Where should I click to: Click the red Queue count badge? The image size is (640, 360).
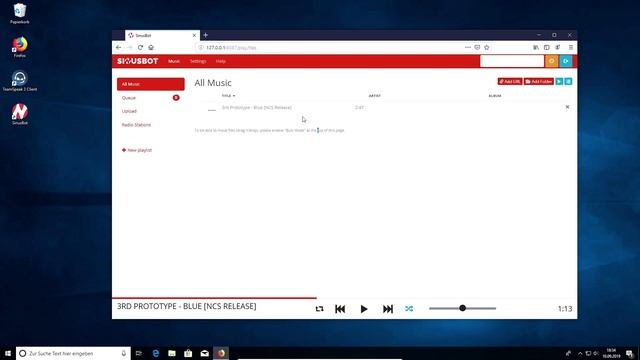click(176, 98)
